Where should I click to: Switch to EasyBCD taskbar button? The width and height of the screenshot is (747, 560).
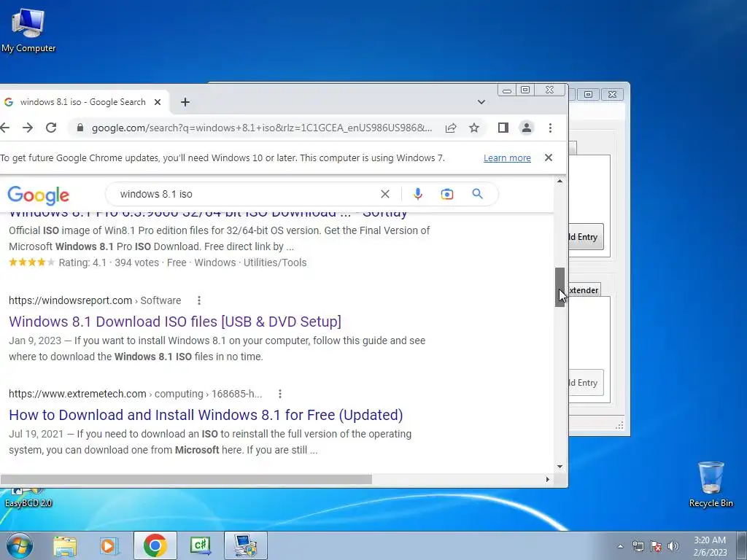[x=245, y=545]
